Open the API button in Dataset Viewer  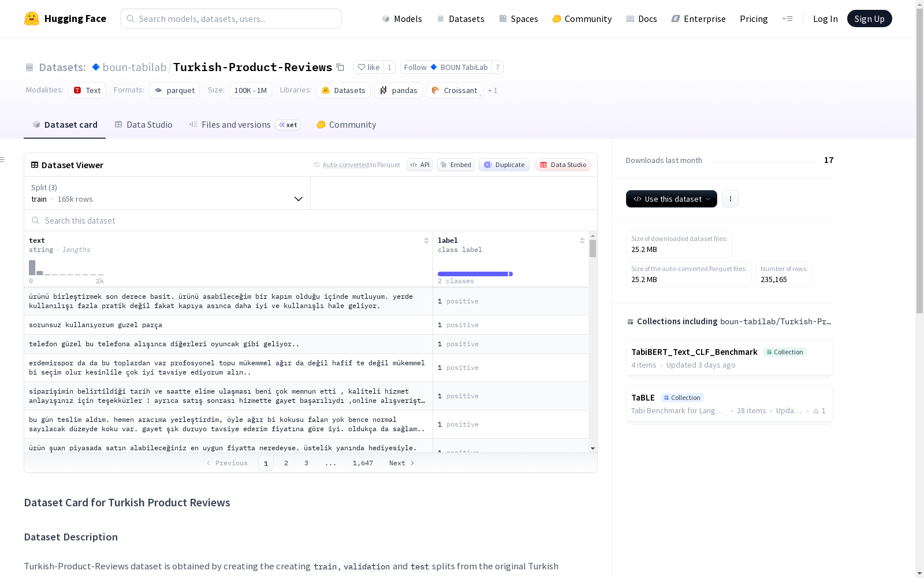[420, 165]
